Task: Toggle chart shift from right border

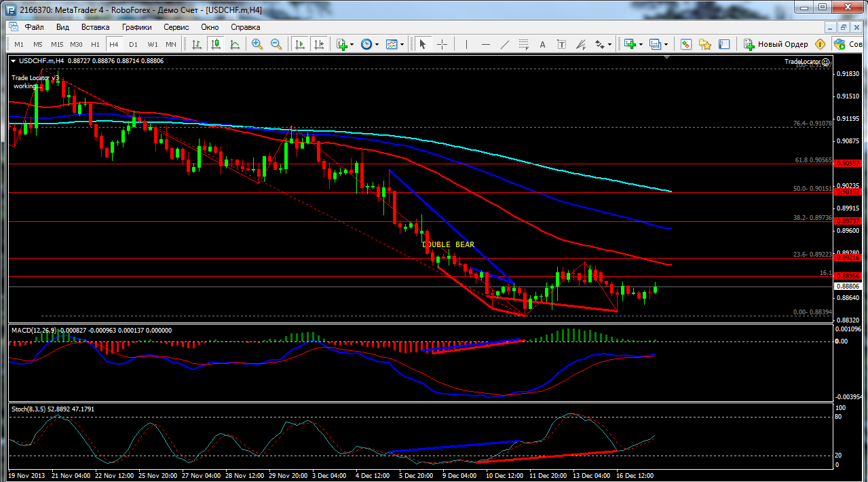Action: (x=318, y=44)
